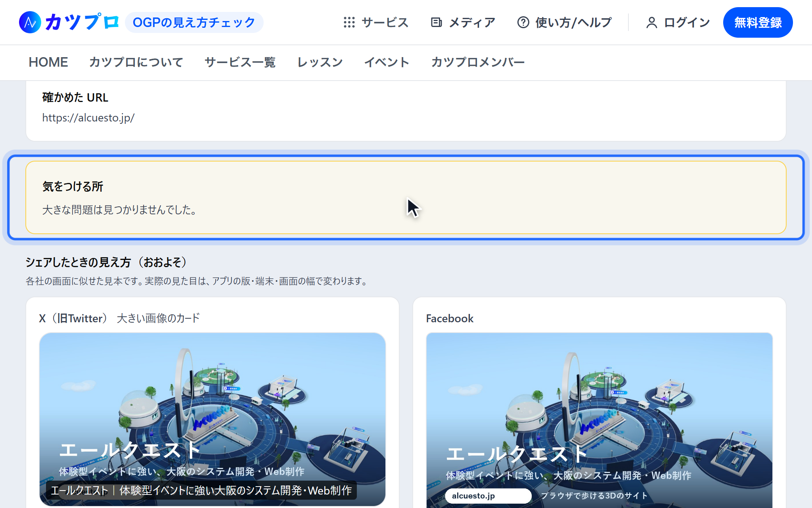Click the 大きな問題は見つかりませんでした message
The width and height of the screenshot is (812, 508).
pos(119,210)
